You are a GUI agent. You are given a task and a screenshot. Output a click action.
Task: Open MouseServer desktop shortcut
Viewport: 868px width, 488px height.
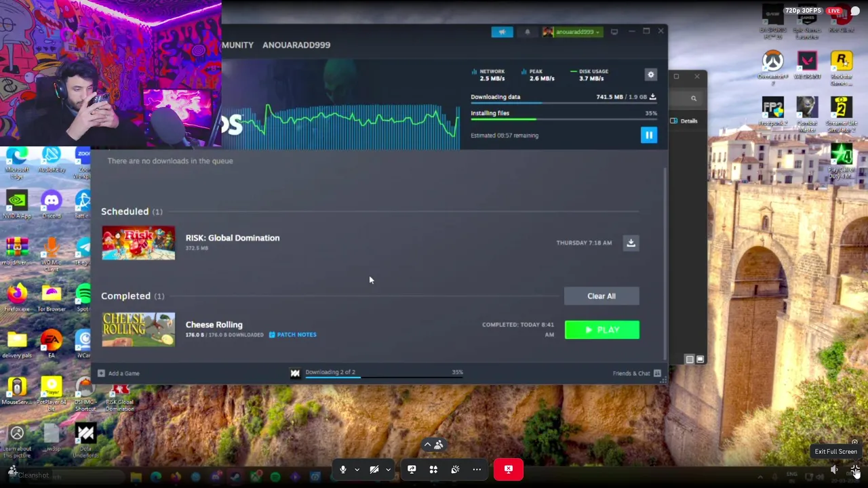point(16,391)
